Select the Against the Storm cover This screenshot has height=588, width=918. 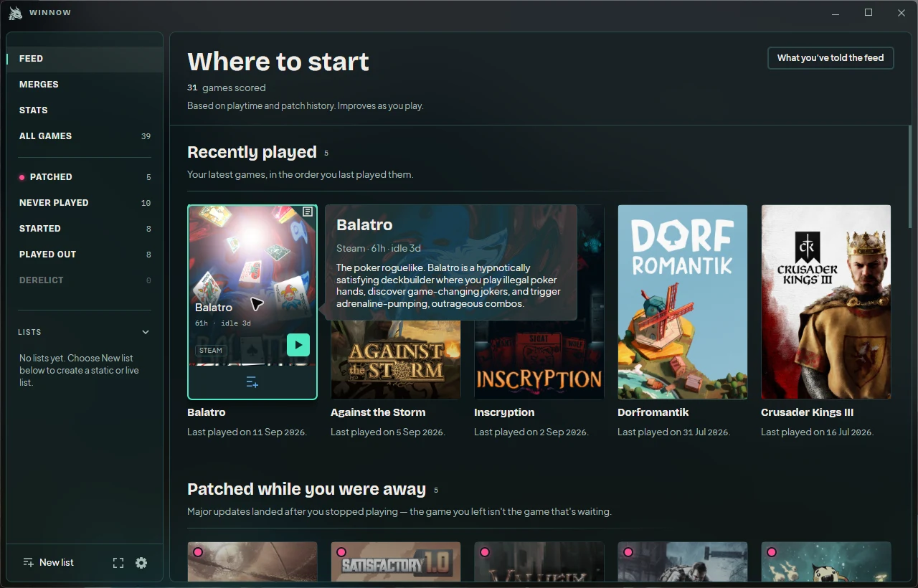coord(396,360)
